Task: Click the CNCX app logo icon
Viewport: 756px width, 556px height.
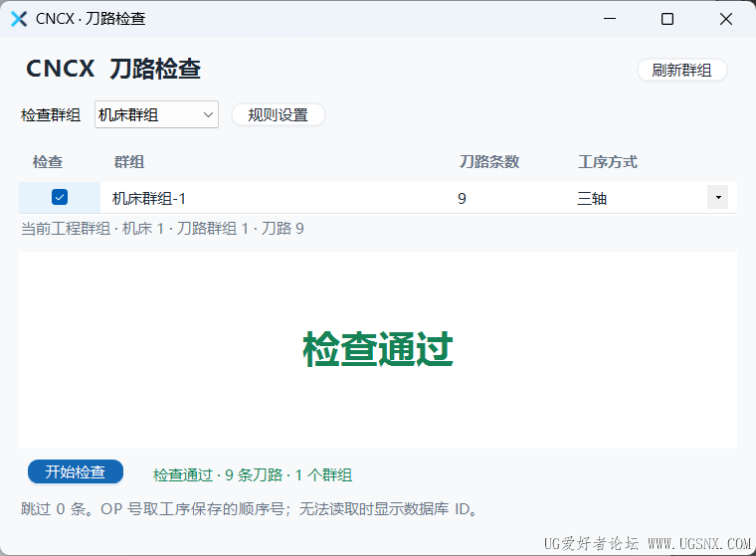Action: (19, 19)
